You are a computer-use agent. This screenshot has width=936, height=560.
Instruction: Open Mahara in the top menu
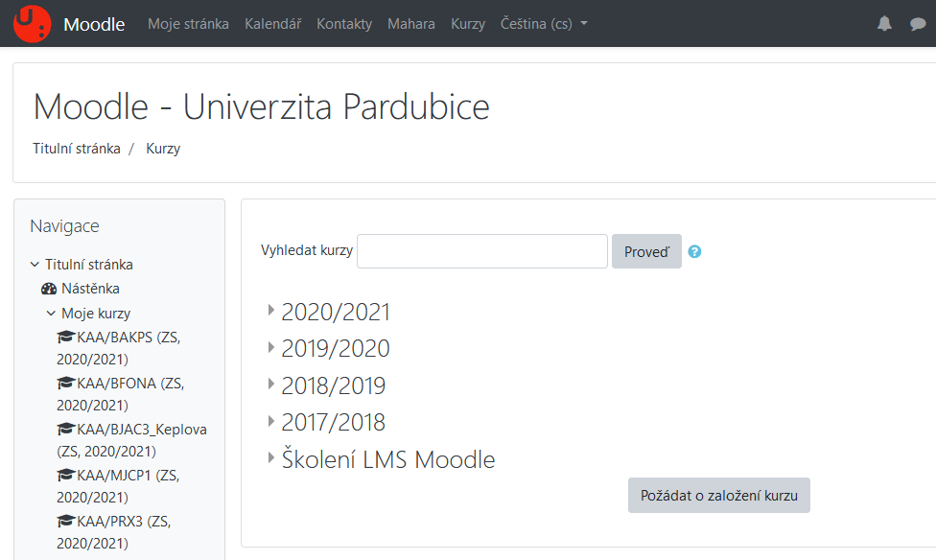click(411, 24)
